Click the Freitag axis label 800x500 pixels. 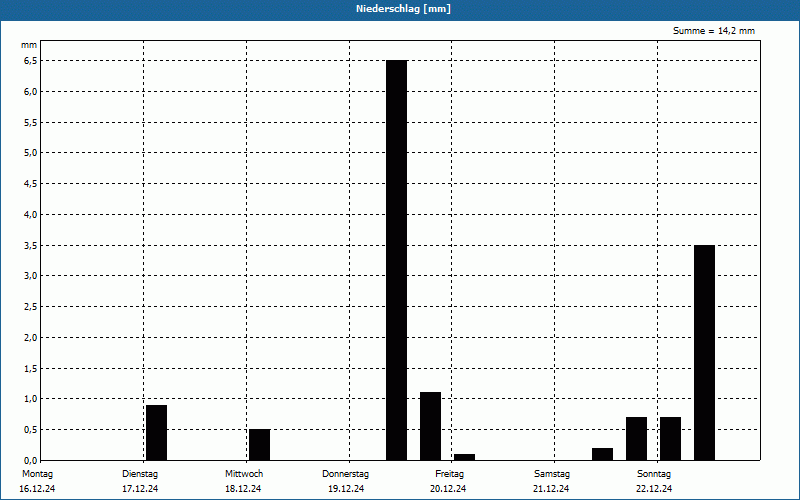[x=449, y=474]
